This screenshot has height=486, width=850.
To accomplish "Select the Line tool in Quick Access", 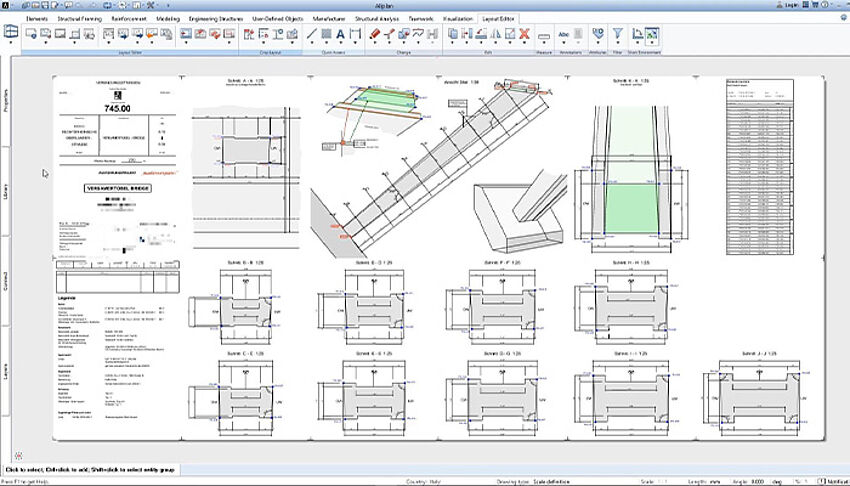I will pos(312,34).
